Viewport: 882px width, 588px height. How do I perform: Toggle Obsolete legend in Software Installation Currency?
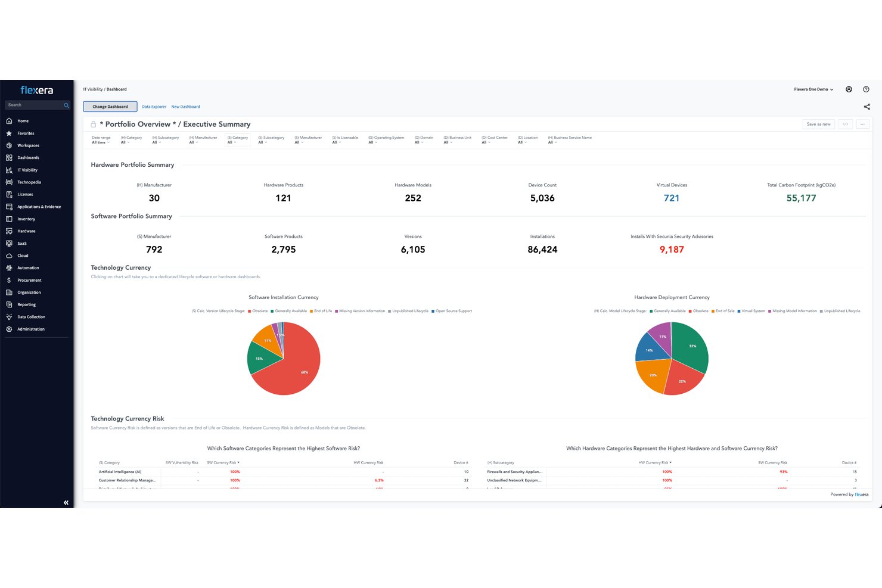pyautogui.click(x=258, y=311)
